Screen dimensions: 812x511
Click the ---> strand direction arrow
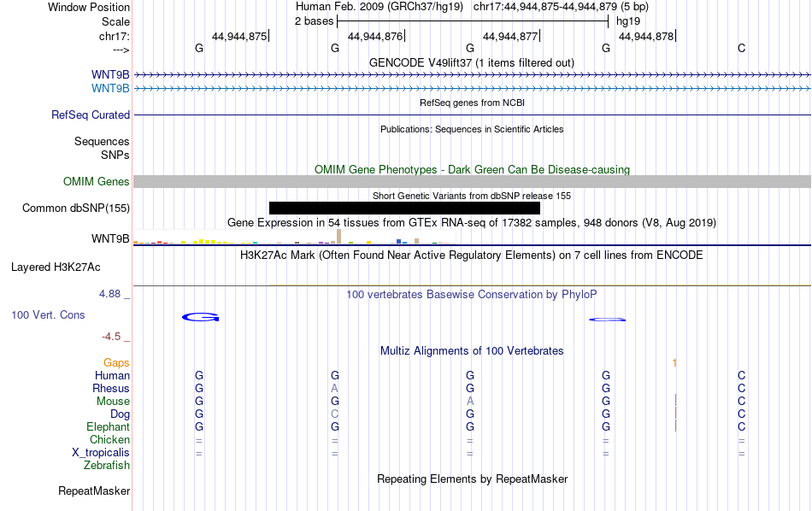[x=121, y=50]
